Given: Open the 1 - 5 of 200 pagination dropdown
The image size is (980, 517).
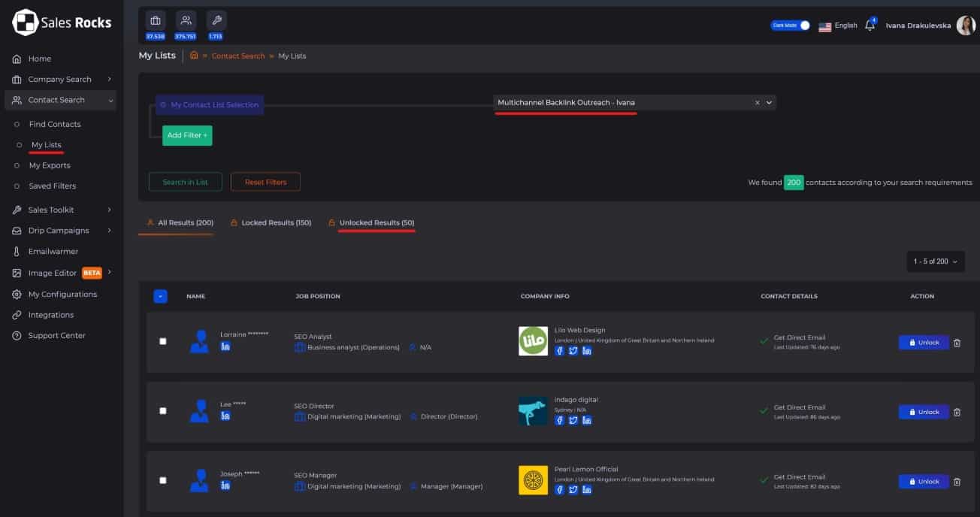Looking at the screenshot, I should [x=936, y=262].
